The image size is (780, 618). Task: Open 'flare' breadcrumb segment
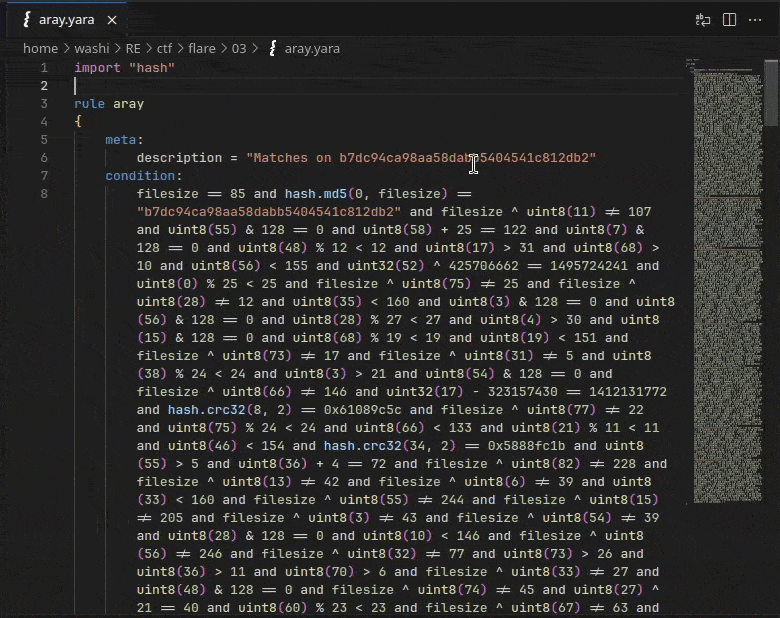[201, 48]
